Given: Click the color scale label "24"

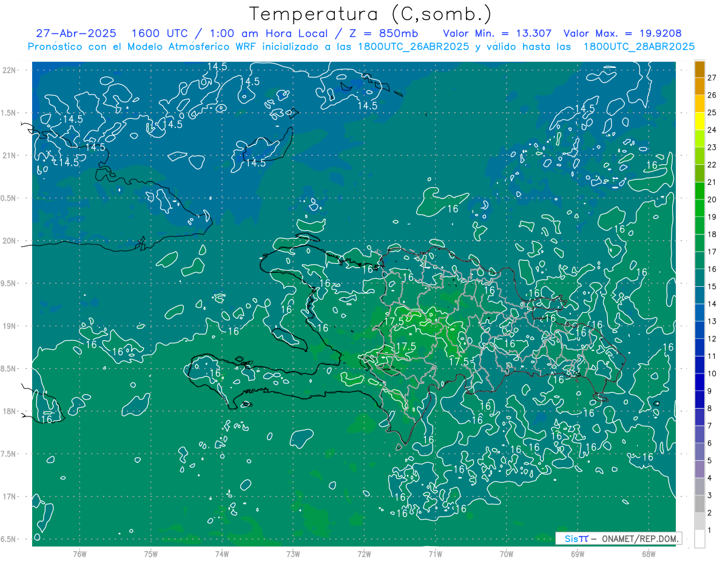Looking at the screenshot, I should coord(712,130).
